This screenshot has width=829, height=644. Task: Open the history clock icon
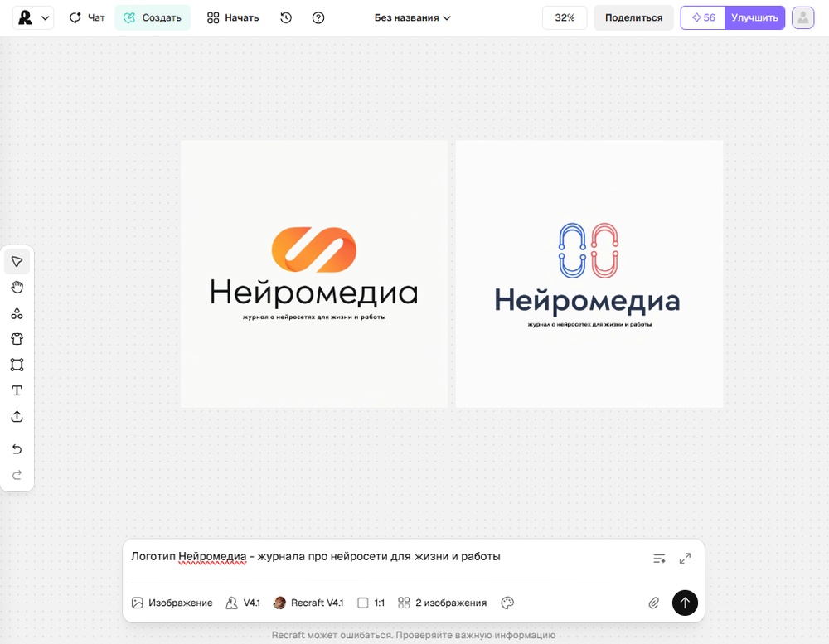click(286, 17)
